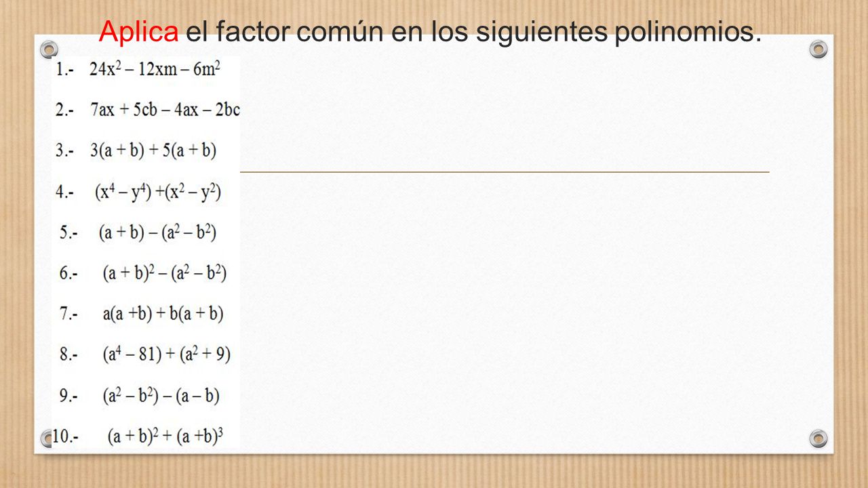Click the blank white area of the slide
This screenshot has width=868, height=488.
(529, 305)
